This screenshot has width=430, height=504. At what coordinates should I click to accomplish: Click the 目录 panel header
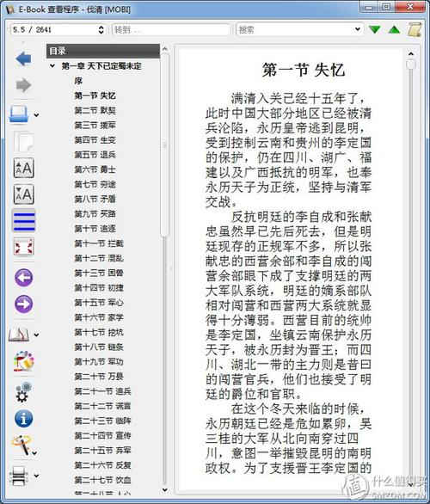[x=103, y=51]
